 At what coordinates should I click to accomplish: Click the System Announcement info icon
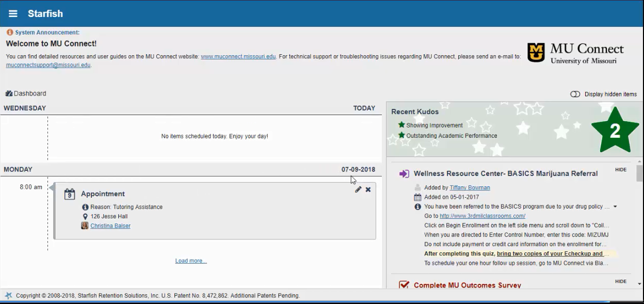tap(10, 33)
